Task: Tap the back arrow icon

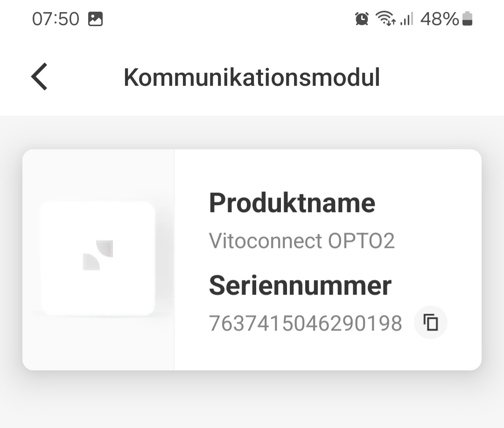Action: tap(39, 76)
